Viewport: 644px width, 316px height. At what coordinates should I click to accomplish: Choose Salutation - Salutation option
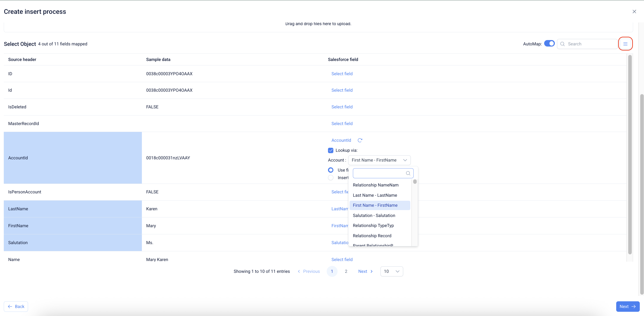(374, 215)
